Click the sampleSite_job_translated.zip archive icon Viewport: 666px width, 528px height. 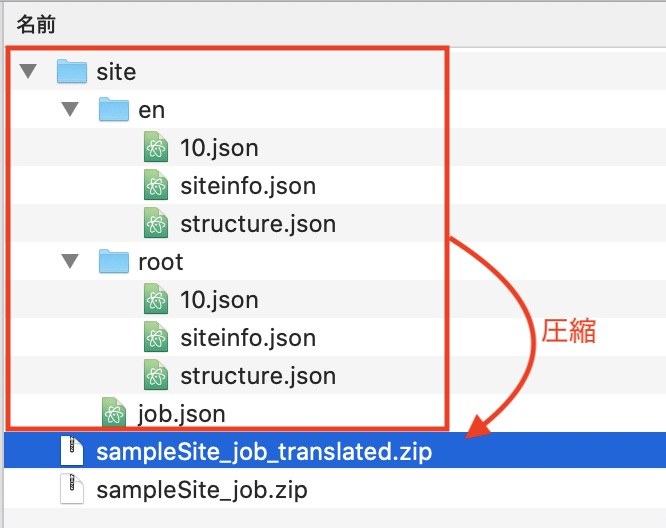tap(71, 452)
